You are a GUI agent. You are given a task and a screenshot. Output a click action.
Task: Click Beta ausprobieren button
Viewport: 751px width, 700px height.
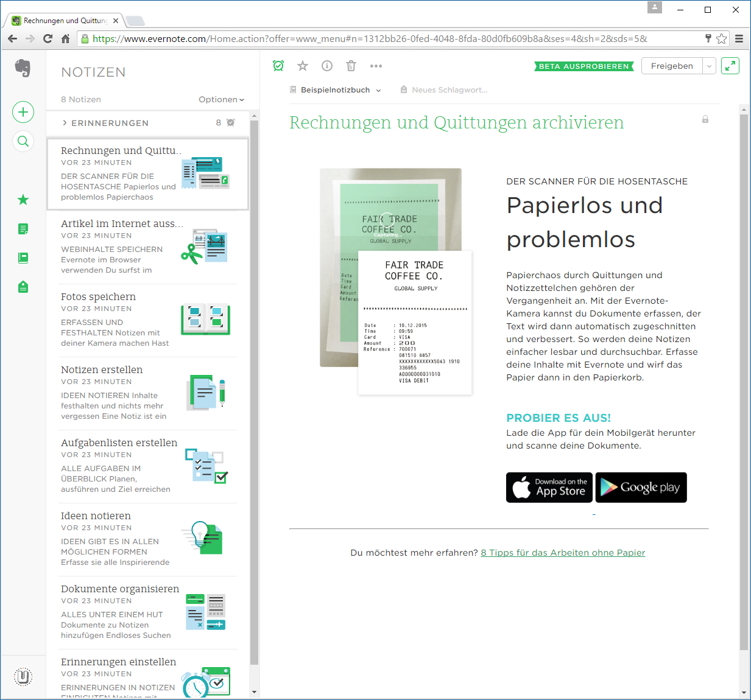click(x=584, y=66)
